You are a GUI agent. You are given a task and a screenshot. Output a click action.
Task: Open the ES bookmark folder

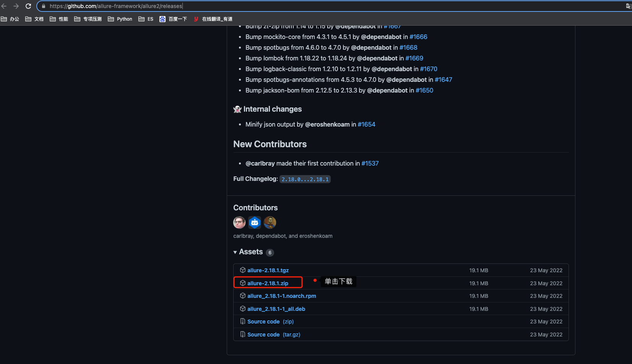click(146, 19)
